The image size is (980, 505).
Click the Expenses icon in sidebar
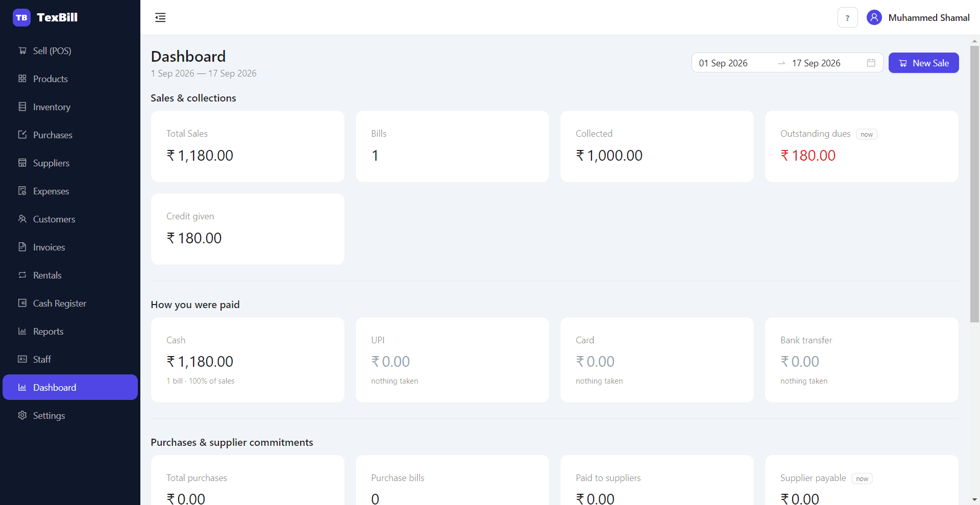tap(22, 191)
